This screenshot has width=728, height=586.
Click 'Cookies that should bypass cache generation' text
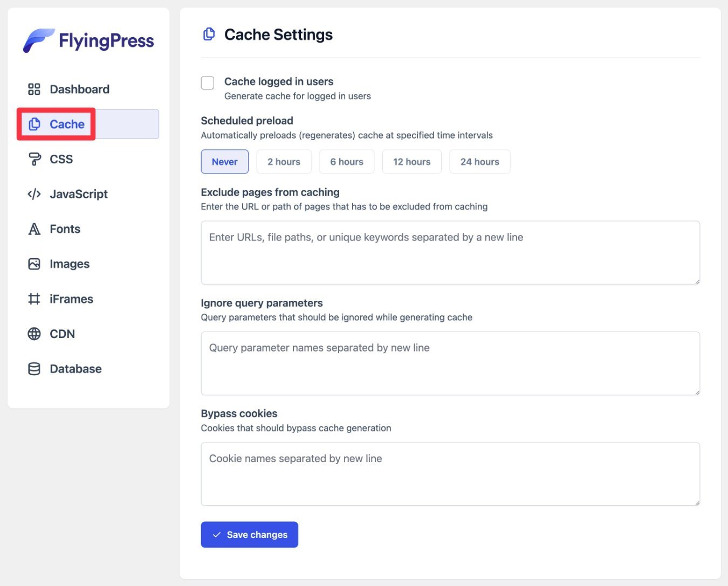coord(296,428)
